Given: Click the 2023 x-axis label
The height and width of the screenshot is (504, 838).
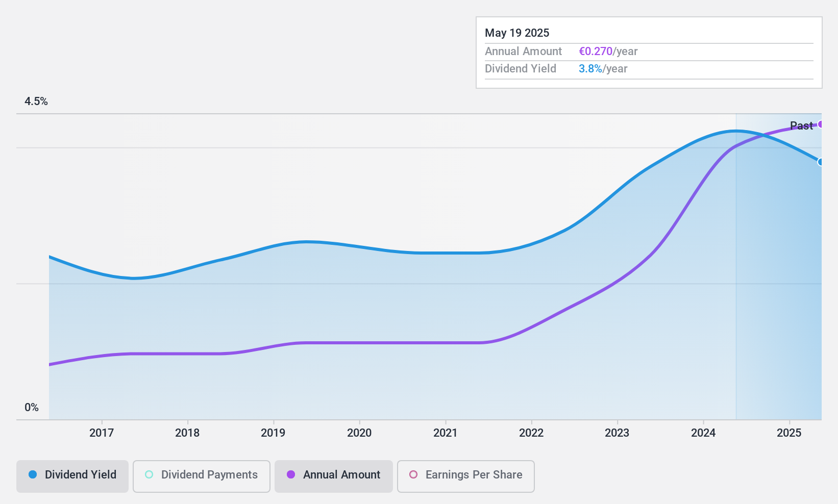Looking at the screenshot, I should tap(617, 433).
